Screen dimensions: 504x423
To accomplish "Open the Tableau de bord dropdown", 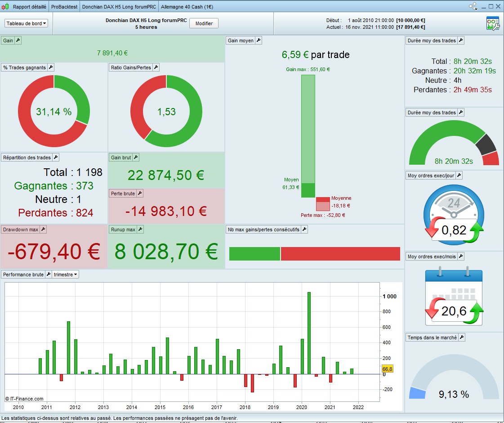I will (x=26, y=23).
